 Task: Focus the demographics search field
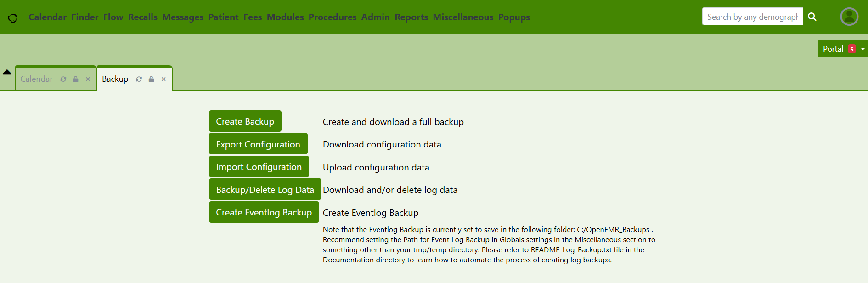(752, 17)
